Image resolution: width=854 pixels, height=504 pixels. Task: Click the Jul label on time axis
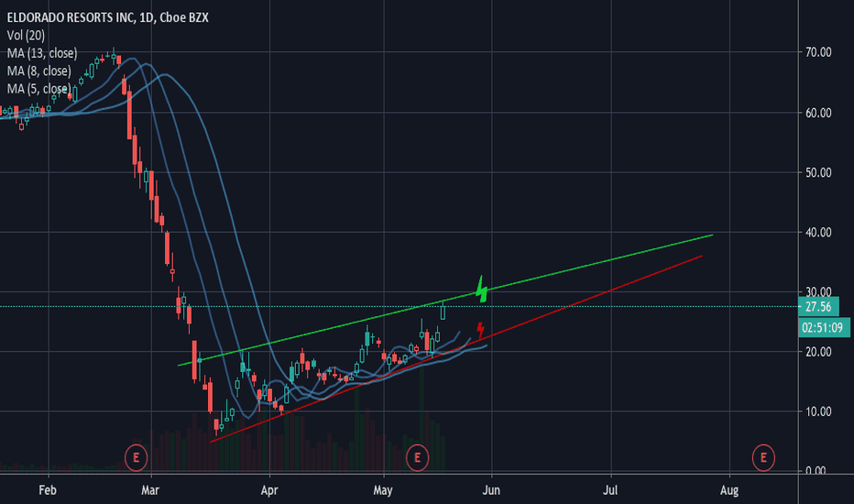(x=610, y=490)
